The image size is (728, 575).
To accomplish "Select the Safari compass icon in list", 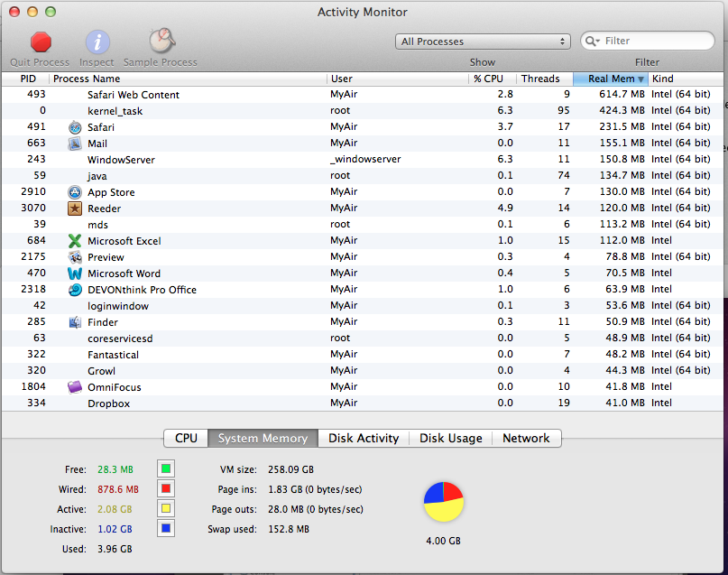I will pyautogui.click(x=75, y=126).
